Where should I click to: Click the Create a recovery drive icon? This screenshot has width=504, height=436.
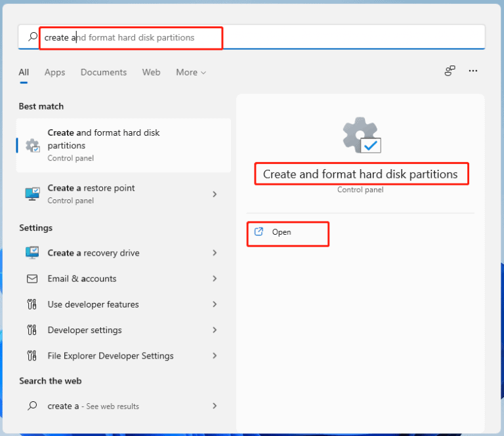tap(32, 253)
